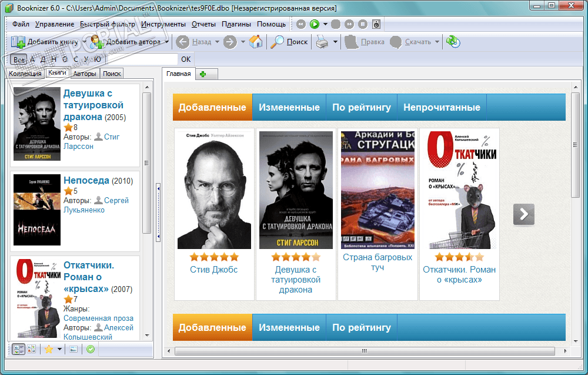
Task: Open the Инструменты menu
Action: pos(163,24)
